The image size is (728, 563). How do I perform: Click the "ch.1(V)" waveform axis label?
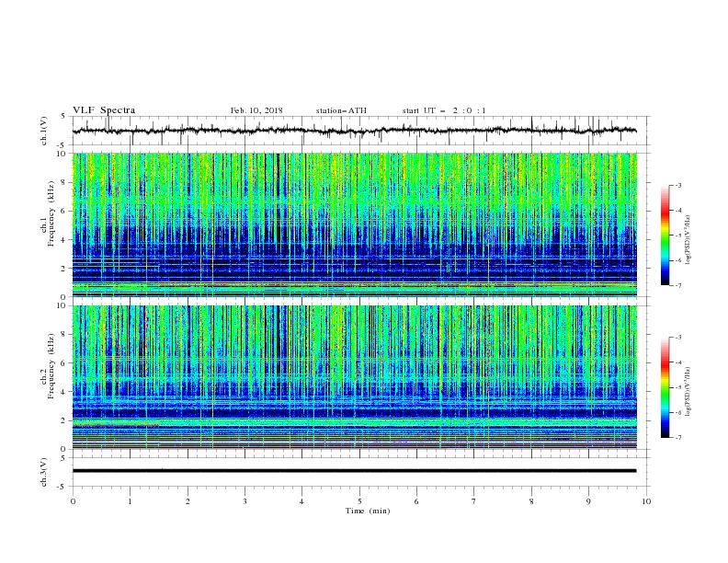click(44, 131)
